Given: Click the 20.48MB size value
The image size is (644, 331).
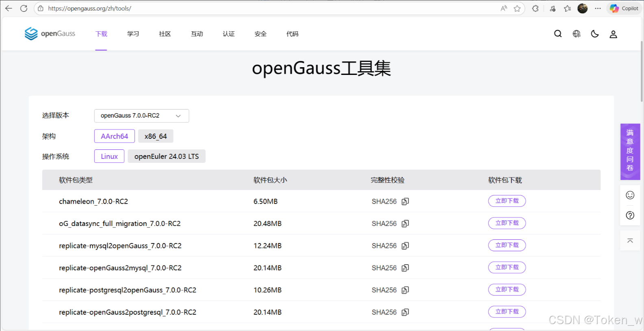Looking at the screenshot, I should click(268, 224).
